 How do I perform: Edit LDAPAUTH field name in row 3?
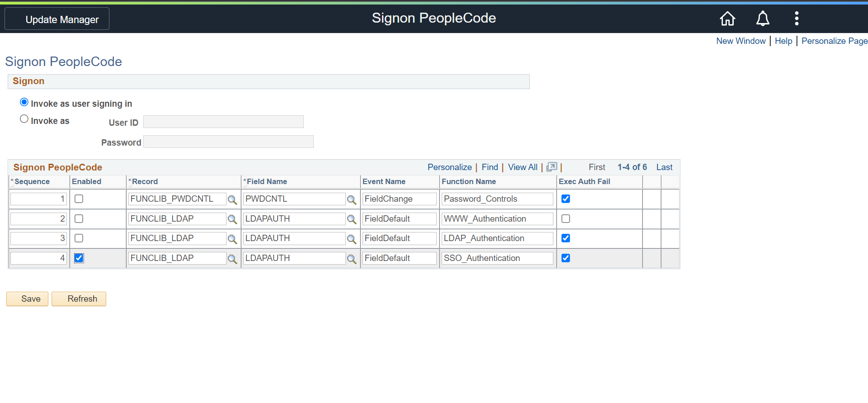pyautogui.click(x=294, y=238)
